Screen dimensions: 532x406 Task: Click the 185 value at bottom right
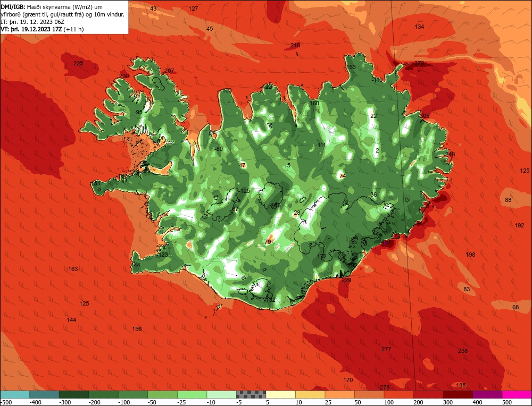click(x=461, y=385)
